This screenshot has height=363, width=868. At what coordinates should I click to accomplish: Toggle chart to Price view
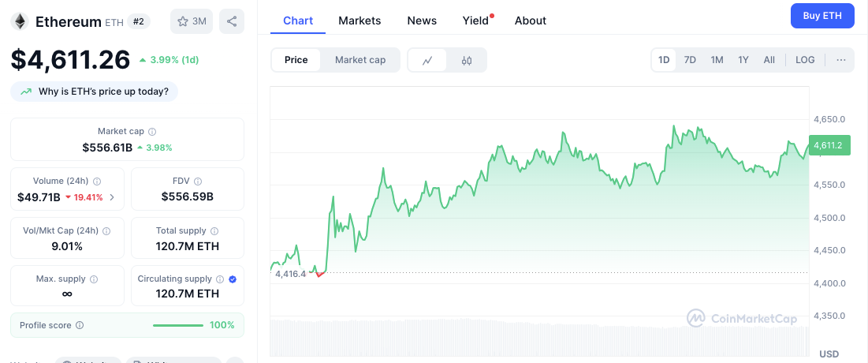[x=296, y=60]
